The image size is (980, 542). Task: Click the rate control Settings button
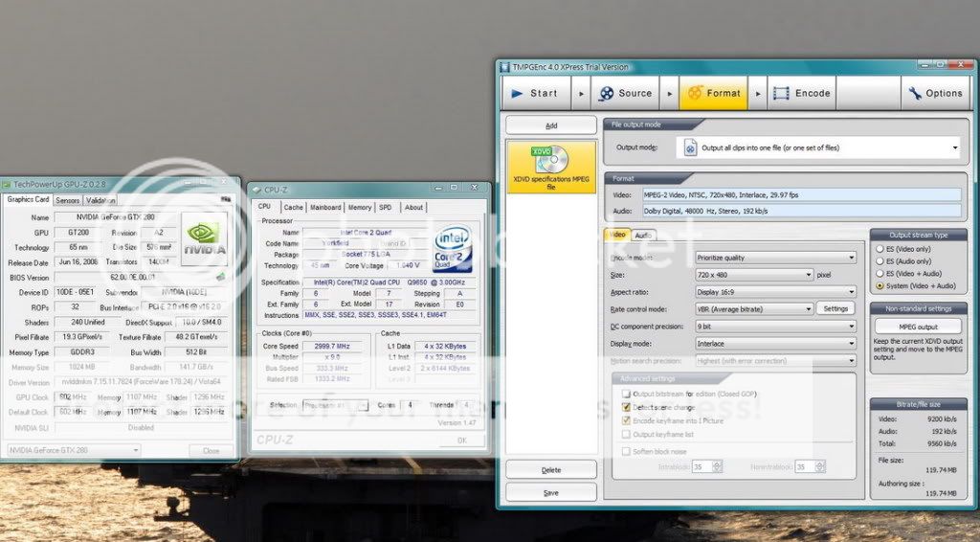pyautogui.click(x=835, y=308)
